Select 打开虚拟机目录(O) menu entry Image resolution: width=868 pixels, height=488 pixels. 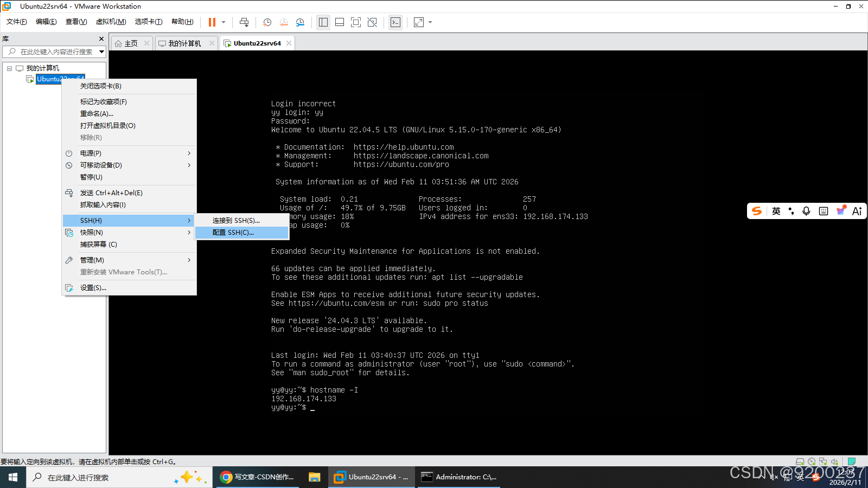(108, 126)
